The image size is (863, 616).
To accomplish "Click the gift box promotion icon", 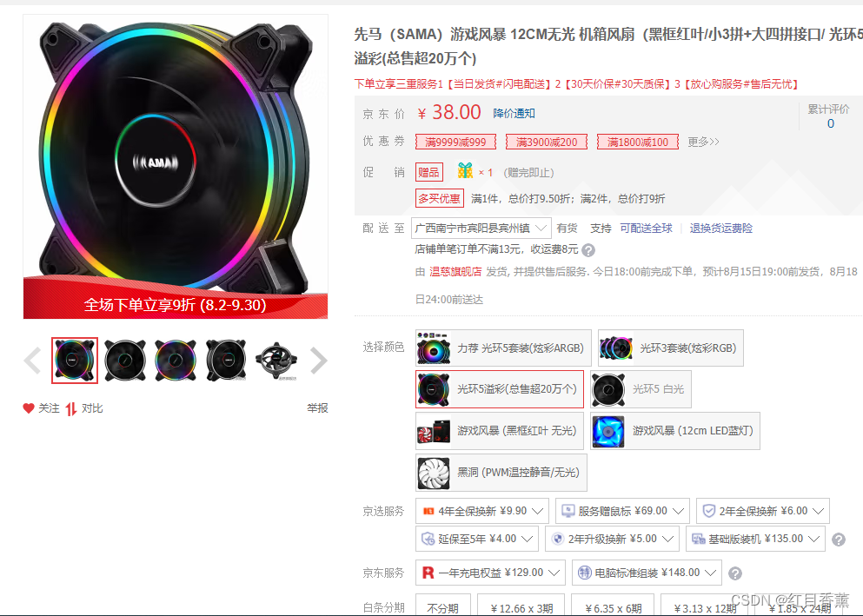I will (465, 171).
